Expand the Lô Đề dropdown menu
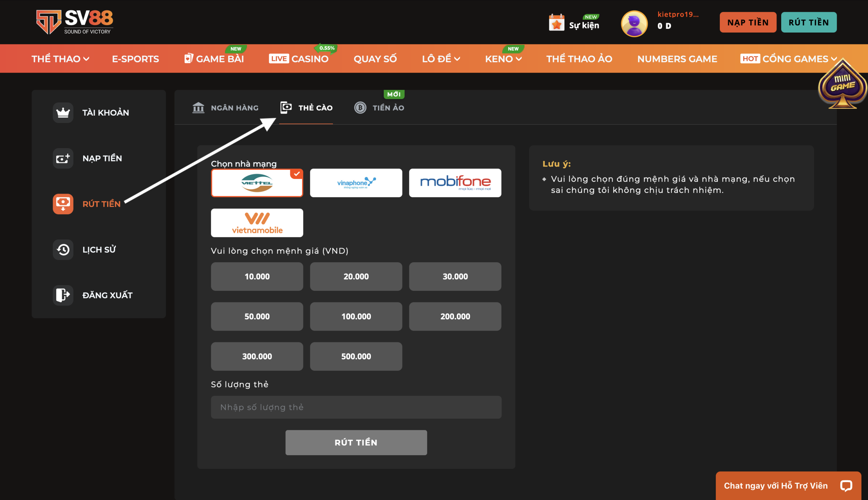 click(x=441, y=59)
